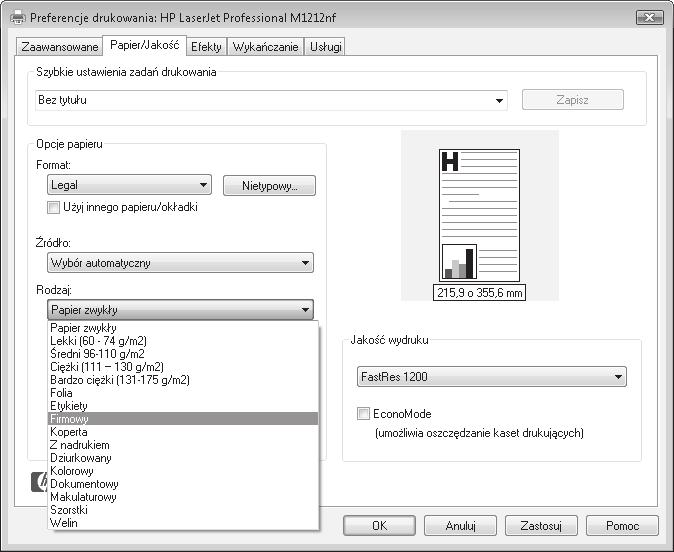Choose Bardzo ciężki (131-175 g/m2) option
The width and height of the screenshot is (674, 552).
point(183,380)
